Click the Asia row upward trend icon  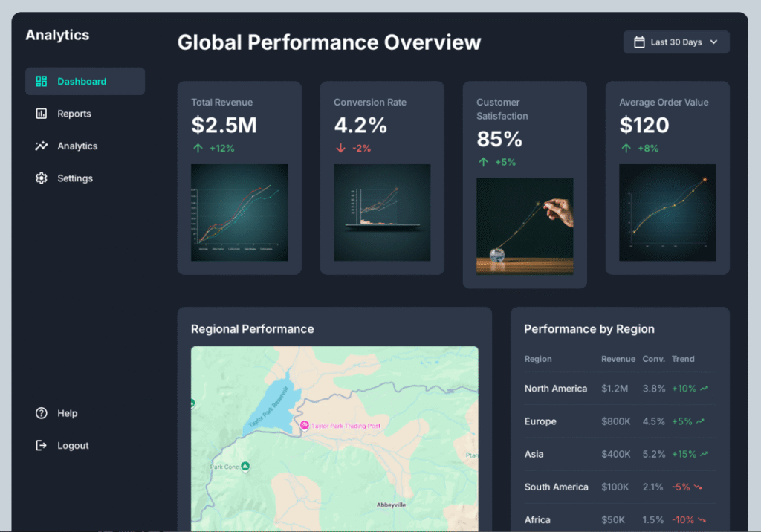click(703, 454)
